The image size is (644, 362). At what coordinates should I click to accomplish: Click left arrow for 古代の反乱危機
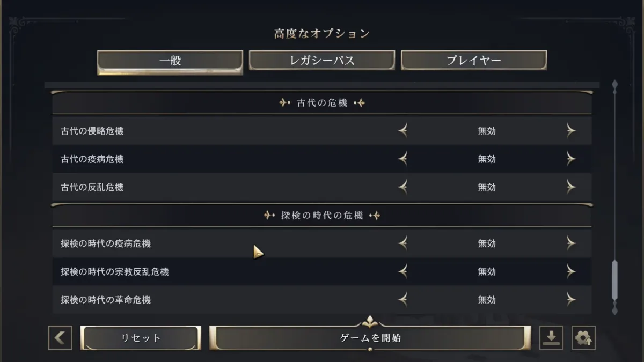click(403, 187)
